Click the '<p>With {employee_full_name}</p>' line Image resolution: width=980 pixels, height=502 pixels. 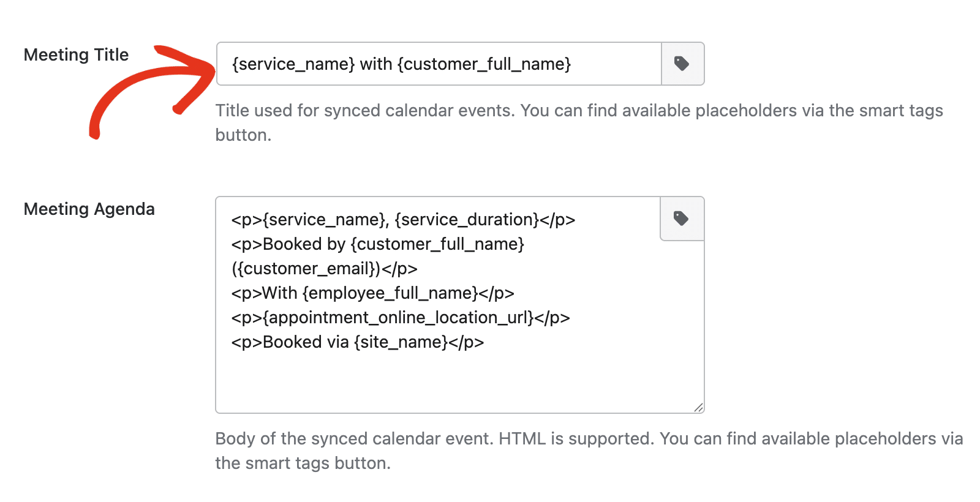(x=372, y=293)
